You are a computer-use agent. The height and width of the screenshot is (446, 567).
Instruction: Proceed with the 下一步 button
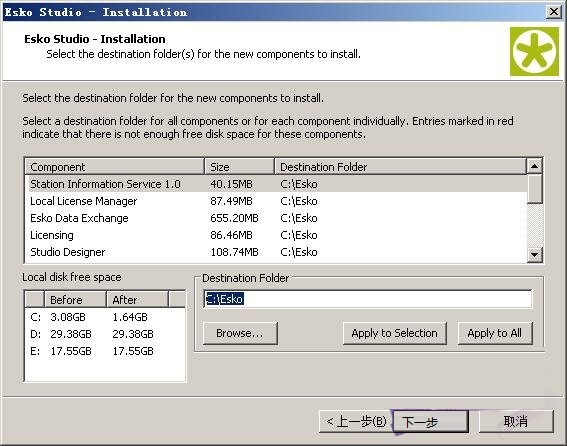[x=430, y=421]
